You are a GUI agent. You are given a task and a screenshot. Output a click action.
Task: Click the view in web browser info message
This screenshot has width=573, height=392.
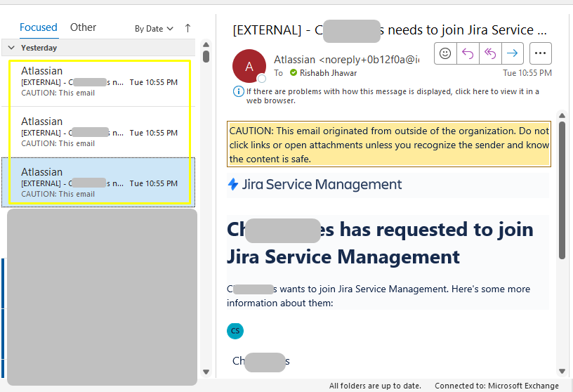393,96
